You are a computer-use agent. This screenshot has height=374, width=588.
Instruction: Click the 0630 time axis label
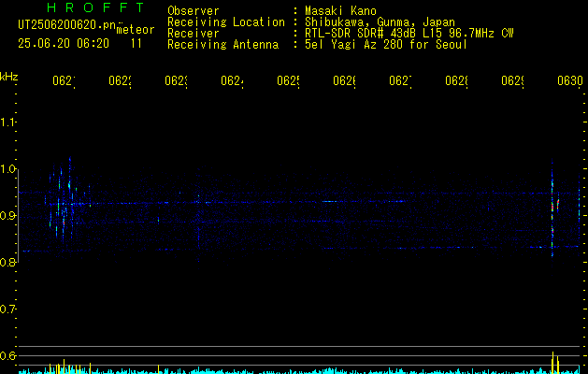(570, 80)
